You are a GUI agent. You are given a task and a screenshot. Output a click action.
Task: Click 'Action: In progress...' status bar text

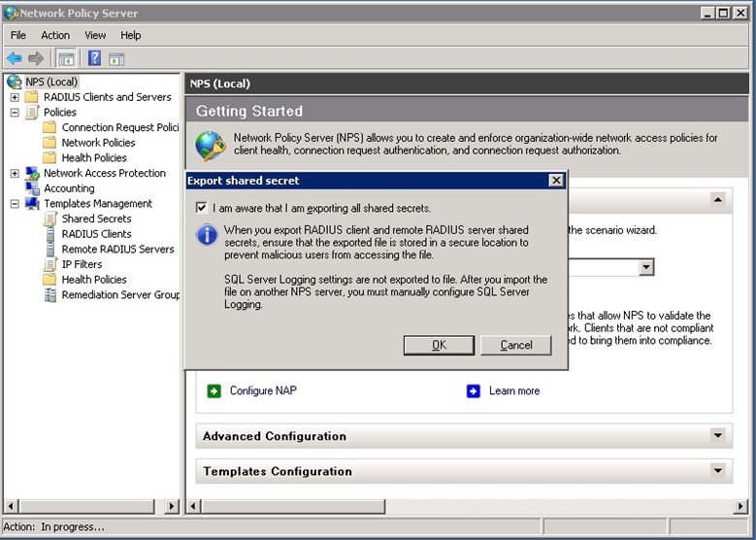[x=53, y=527]
